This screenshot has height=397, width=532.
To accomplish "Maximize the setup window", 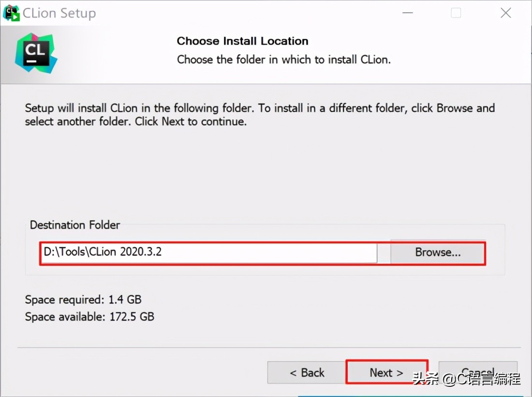I will pyautogui.click(x=456, y=13).
